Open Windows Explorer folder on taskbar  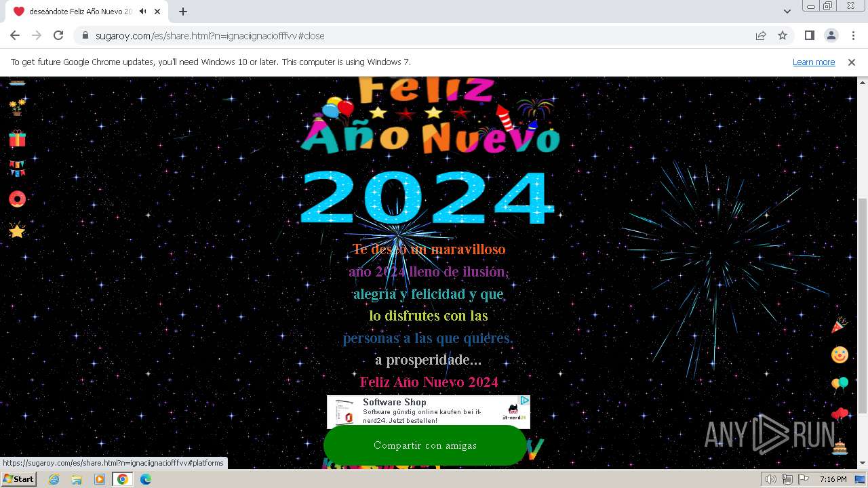77,479
